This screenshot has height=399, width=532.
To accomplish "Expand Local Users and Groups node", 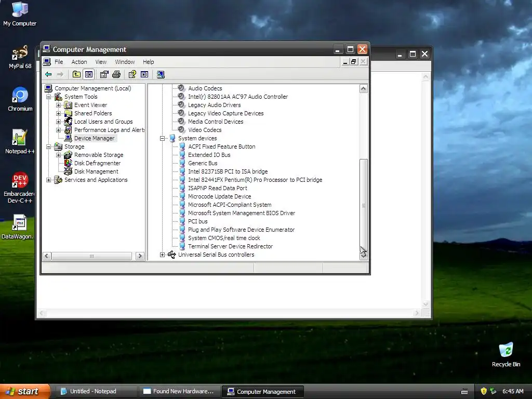I will coord(58,122).
